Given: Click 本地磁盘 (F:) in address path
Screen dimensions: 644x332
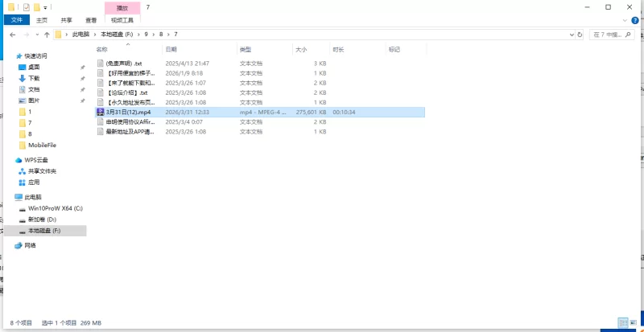Looking at the screenshot, I should pos(117,35).
